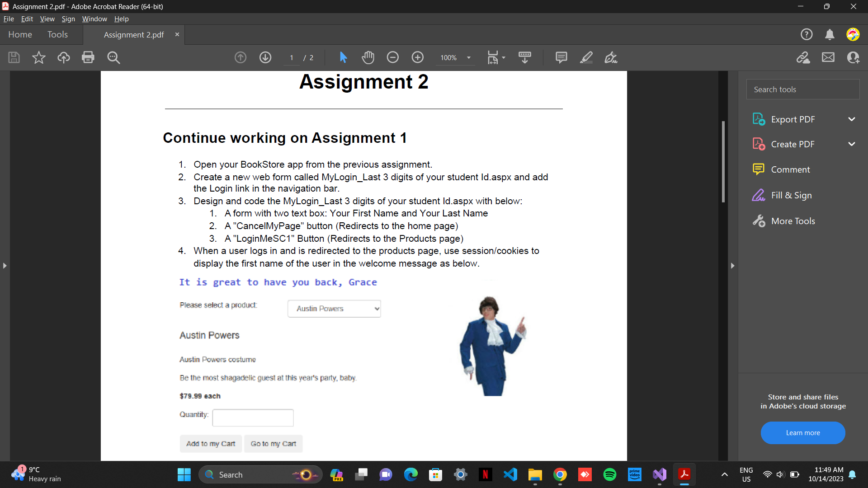The height and width of the screenshot is (488, 868).
Task: Send file by email envelope icon
Action: 828,57
